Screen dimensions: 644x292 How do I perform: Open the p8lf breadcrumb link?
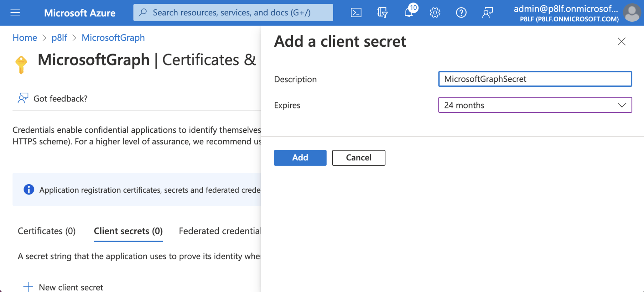59,38
